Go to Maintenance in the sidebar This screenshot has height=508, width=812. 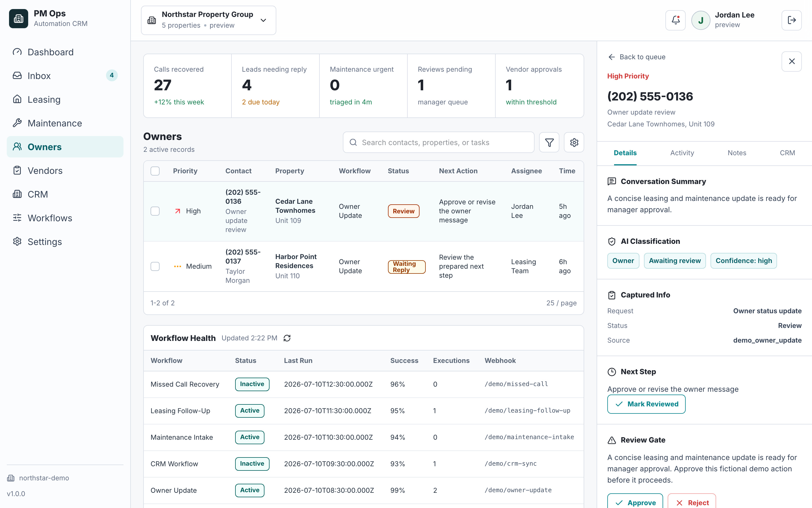pos(65,123)
